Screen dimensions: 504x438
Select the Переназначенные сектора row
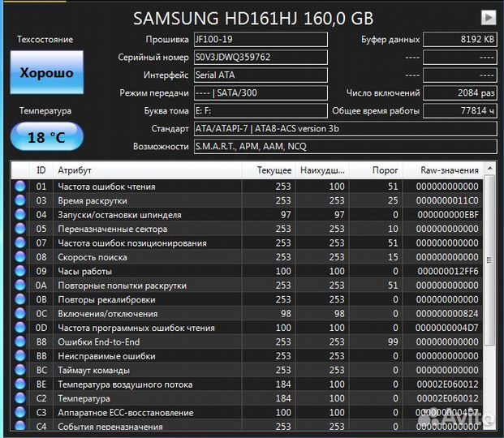pyautogui.click(x=247, y=229)
